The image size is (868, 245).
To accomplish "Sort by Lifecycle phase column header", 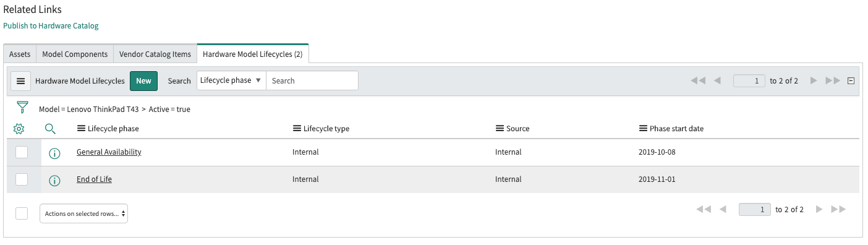I will point(113,129).
